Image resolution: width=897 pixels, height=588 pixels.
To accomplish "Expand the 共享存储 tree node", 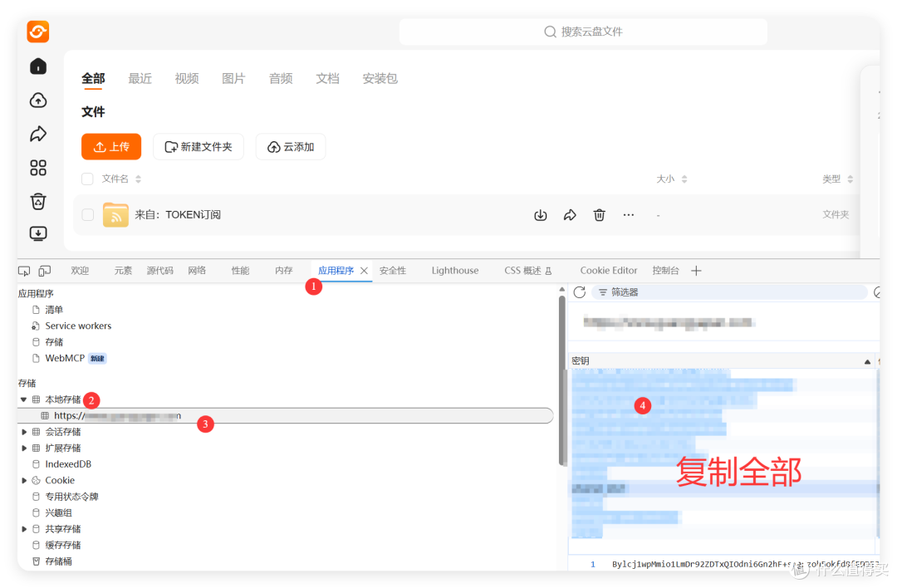I will point(24,529).
